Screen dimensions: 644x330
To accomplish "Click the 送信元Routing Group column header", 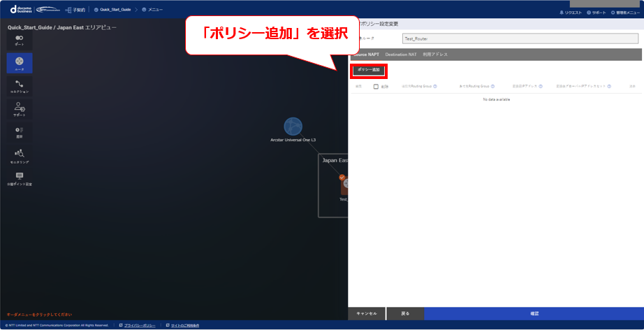I will pos(417,87).
